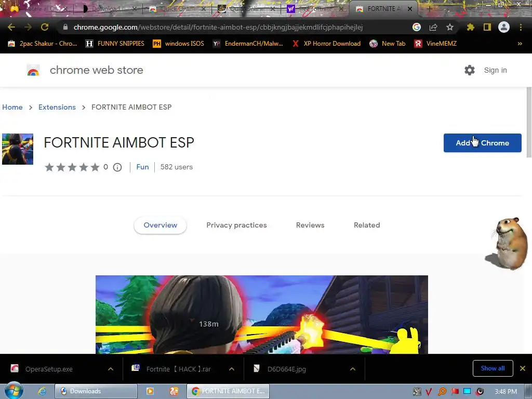Expand the hidden bookmarks chevron

pyautogui.click(x=520, y=44)
